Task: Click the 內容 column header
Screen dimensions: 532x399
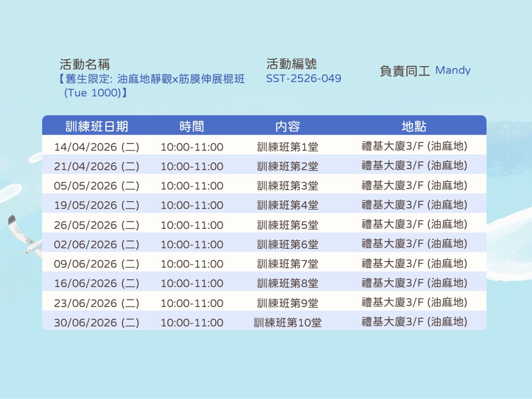Action: (x=288, y=126)
